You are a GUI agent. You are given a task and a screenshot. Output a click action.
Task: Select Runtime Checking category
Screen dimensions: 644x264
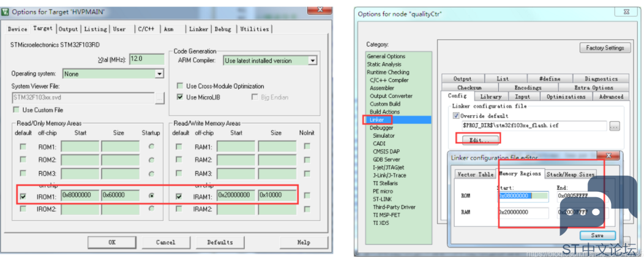click(388, 72)
